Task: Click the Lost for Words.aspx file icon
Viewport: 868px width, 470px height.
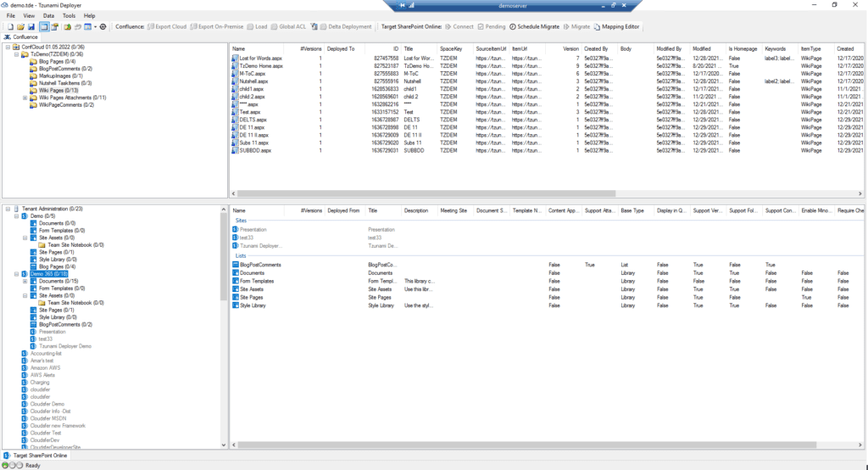Action: 236,59
